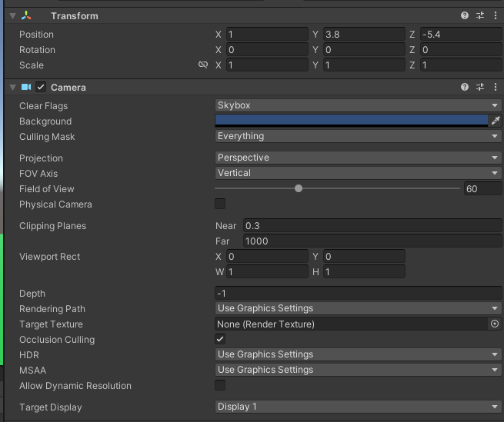Click the Depth label
The height and width of the screenshot is (422, 504).
(x=32, y=294)
